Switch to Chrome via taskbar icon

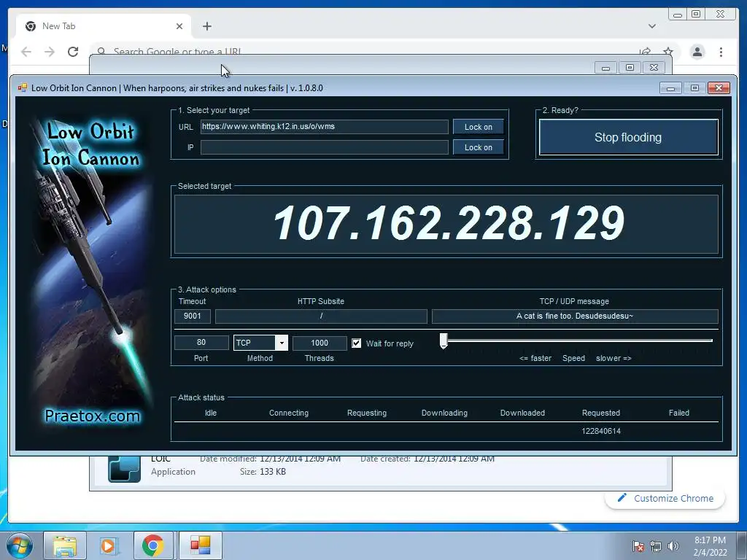(153, 545)
